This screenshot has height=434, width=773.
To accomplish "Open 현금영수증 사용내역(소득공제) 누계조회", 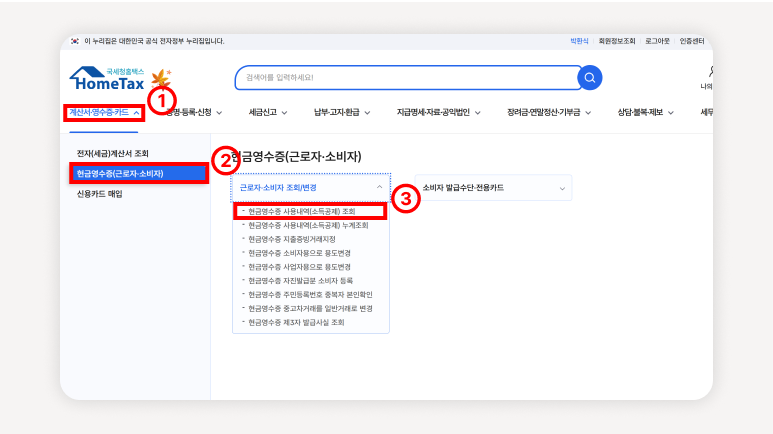I will [x=308, y=225].
